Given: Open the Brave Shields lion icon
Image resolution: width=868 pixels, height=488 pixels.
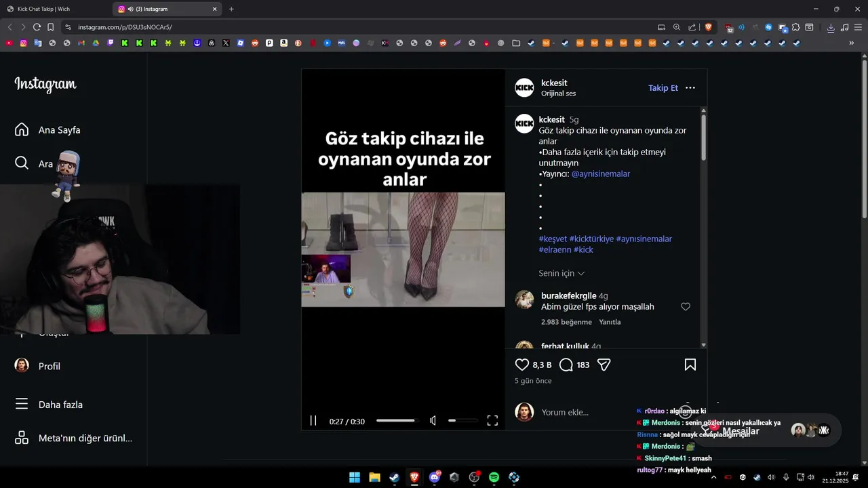Looking at the screenshot, I should pyautogui.click(x=708, y=27).
